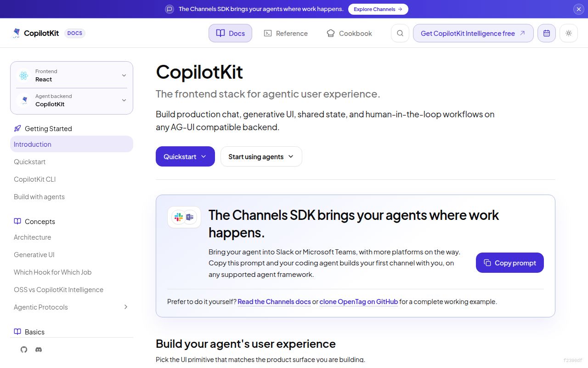
Task: Click the CopilotKit kite logo
Action: point(17,33)
